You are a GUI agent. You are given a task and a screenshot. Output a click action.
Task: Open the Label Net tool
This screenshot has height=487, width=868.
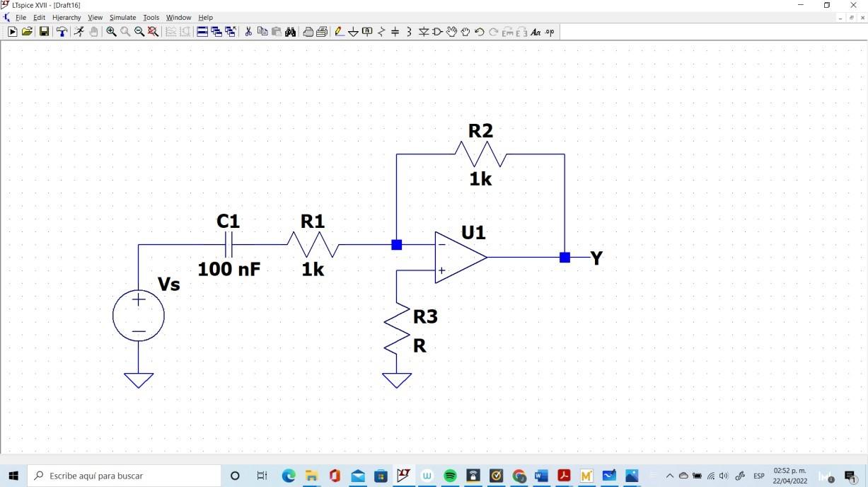[367, 31]
